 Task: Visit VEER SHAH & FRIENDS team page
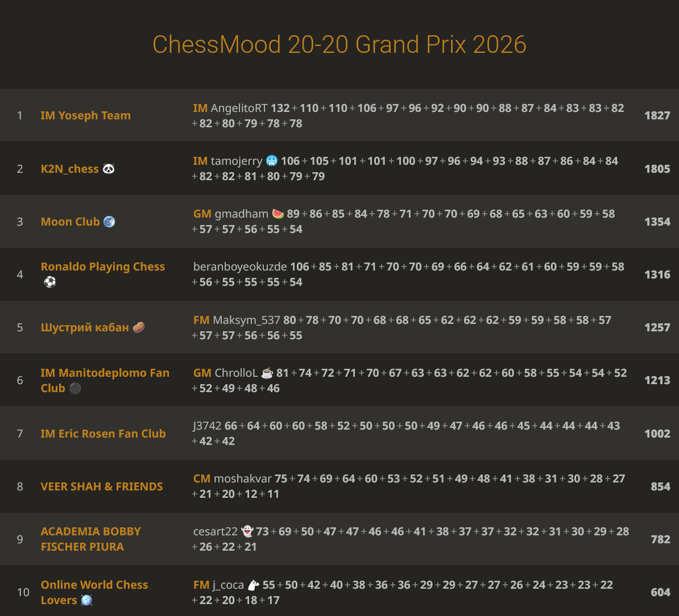point(102,486)
